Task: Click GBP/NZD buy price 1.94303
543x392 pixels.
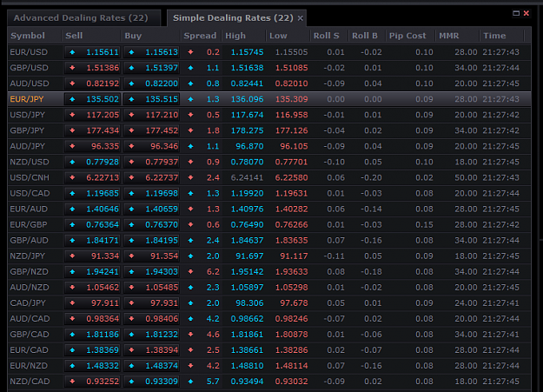Action: (x=151, y=272)
